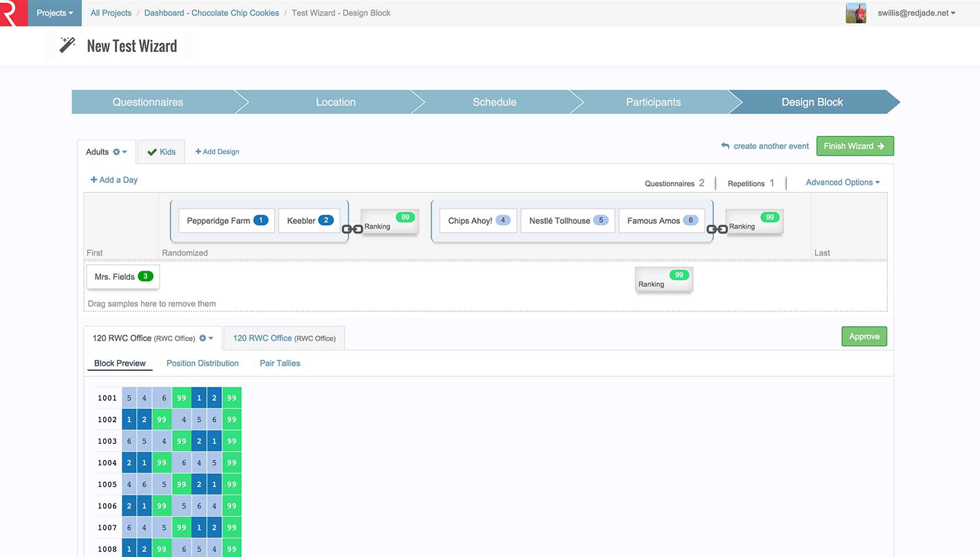Click the number 4 badge on Chips Ahoy!

click(503, 220)
